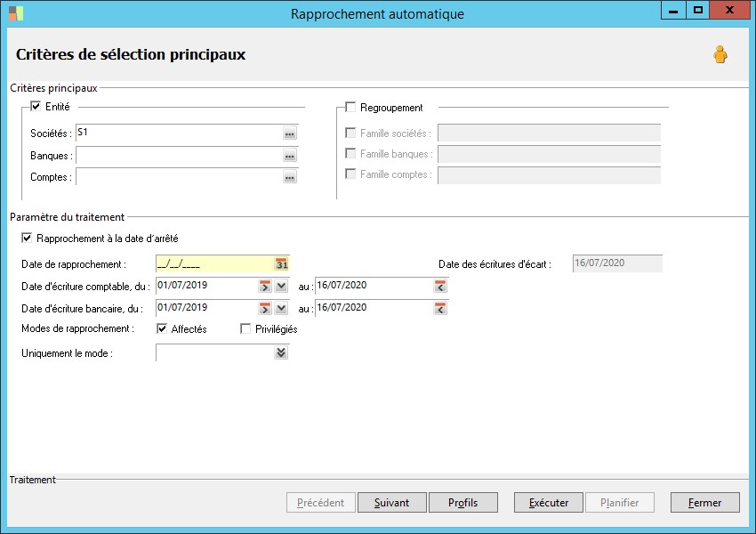Click forward arrow icon of Date d'écriture bancaire start
The width and height of the screenshot is (756, 534).
click(x=265, y=308)
